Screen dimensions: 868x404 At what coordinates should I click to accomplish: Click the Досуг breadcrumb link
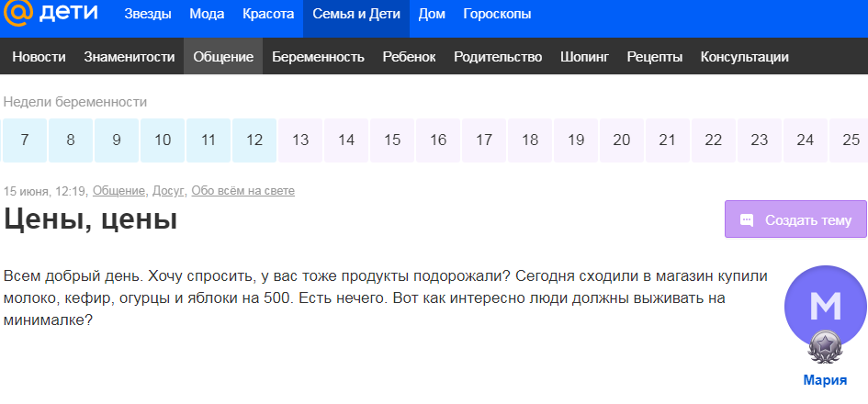pyautogui.click(x=168, y=191)
